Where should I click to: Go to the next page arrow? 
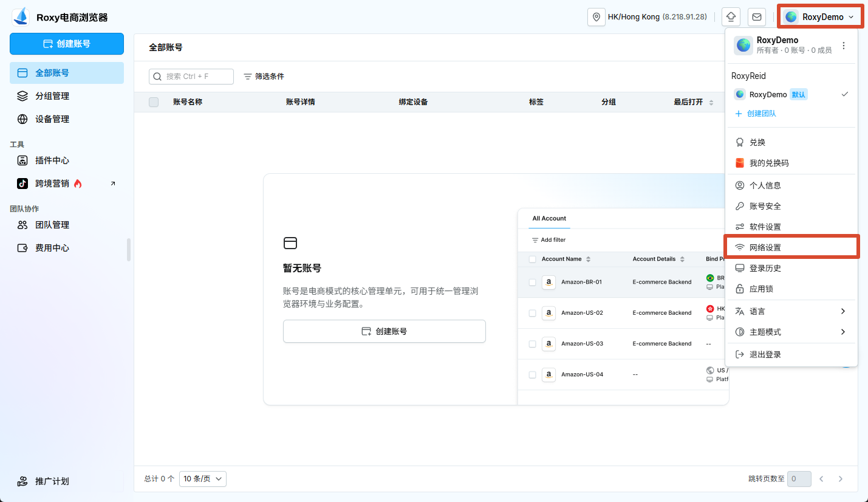click(841, 479)
